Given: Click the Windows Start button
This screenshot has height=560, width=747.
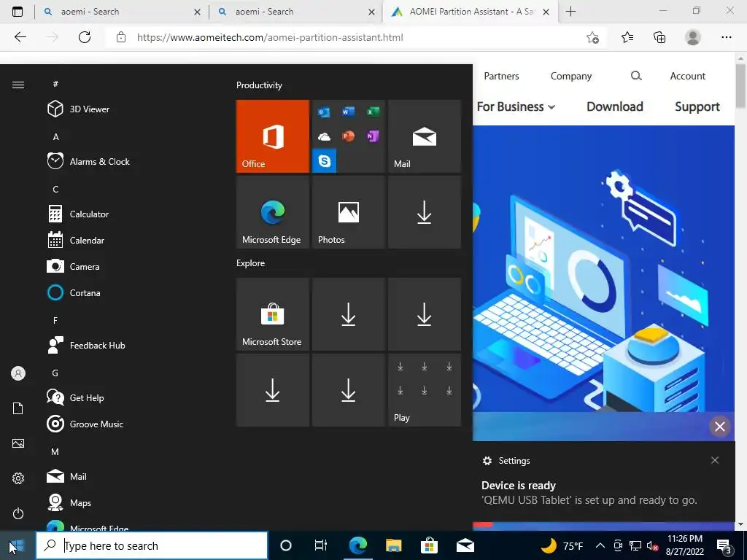Looking at the screenshot, I should pyautogui.click(x=18, y=545).
